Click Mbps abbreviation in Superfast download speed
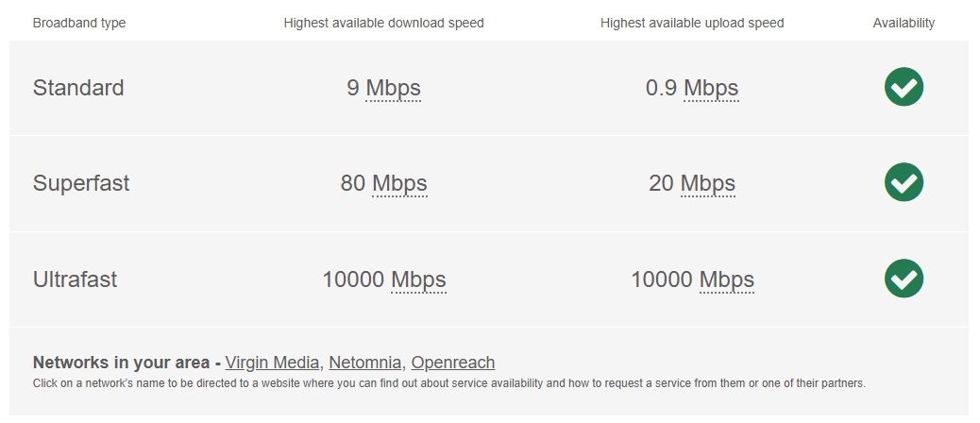The height and width of the screenshot is (423, 980). coord(399,183)
